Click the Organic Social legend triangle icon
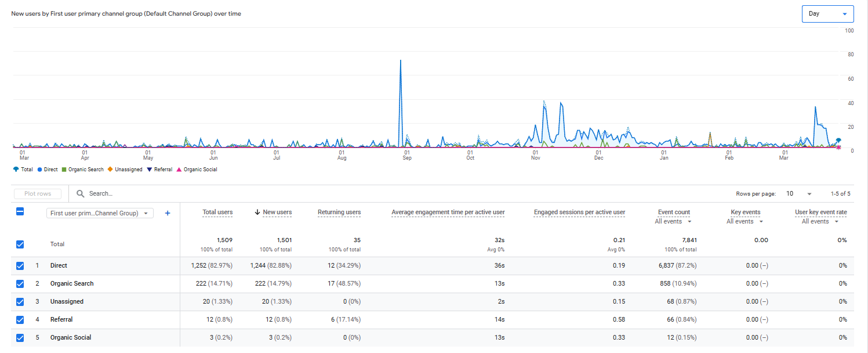Viewport: 868px width, 353px height. (x=179, y=170)
